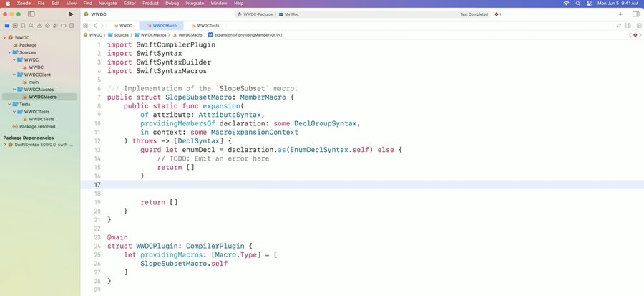
Task: Collapse the WWDCTests folder
Action: (x=14, y=111)
